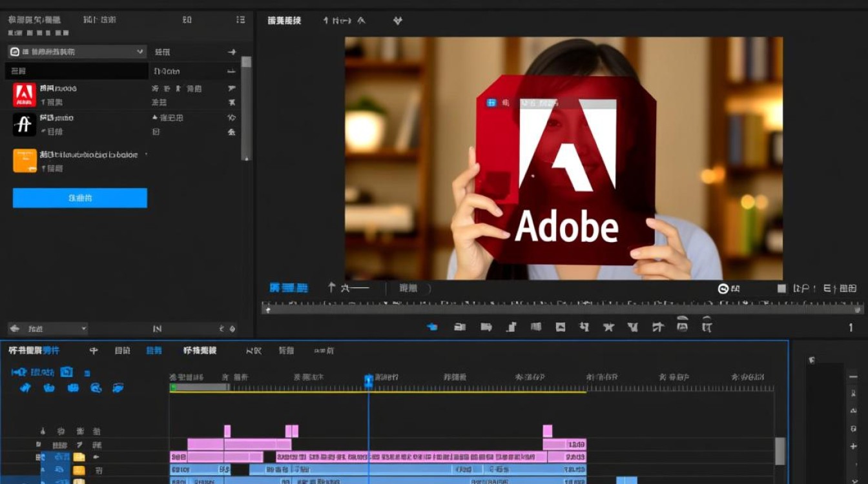Click the green marker at the start of the timeline
868x484 pixels.
173,387
